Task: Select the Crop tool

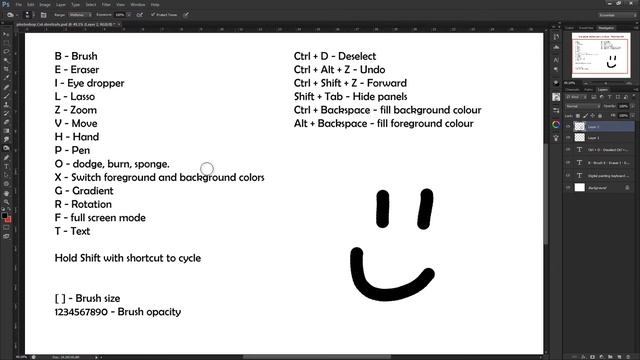Action: 6,69
